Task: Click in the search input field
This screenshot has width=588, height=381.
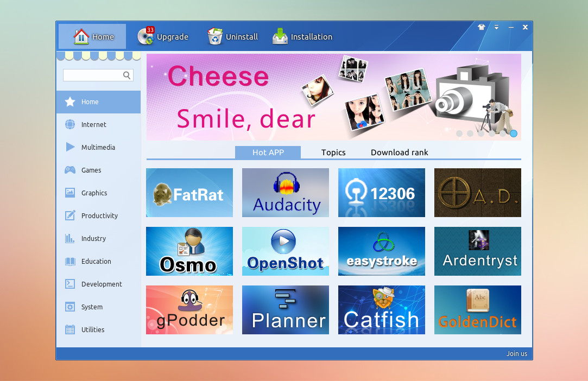Action: point(92,75)
